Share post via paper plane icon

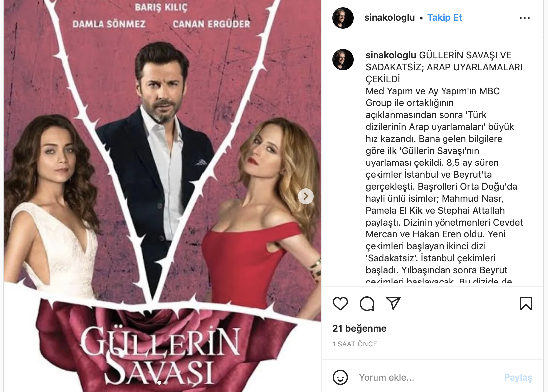tap(393, 304)
